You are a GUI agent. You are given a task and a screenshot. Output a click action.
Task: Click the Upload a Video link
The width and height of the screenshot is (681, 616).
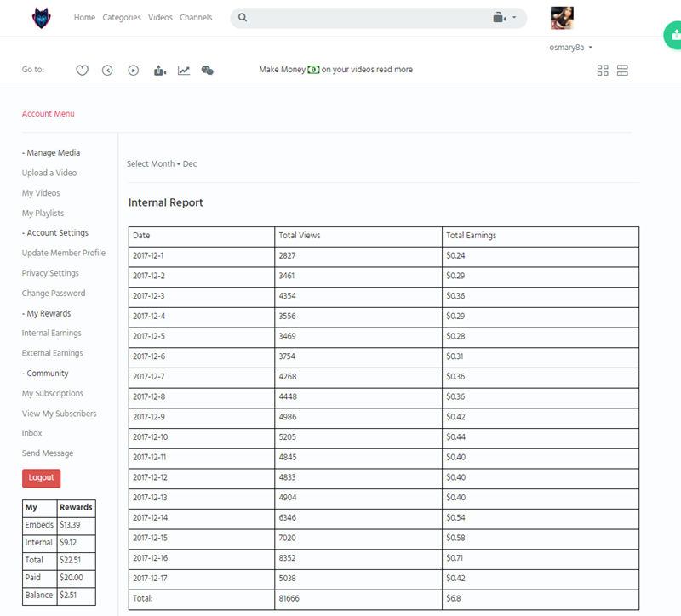(x=49, y=173)
